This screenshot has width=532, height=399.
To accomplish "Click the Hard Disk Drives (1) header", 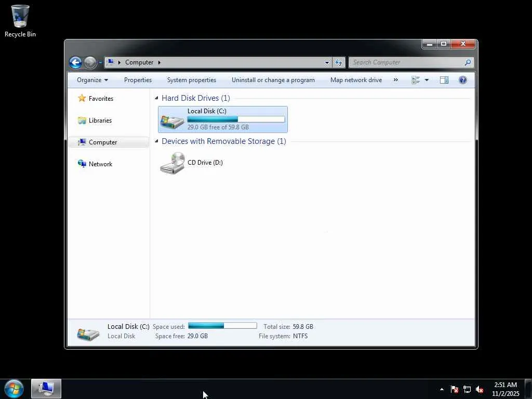I will tap(196, 98).
